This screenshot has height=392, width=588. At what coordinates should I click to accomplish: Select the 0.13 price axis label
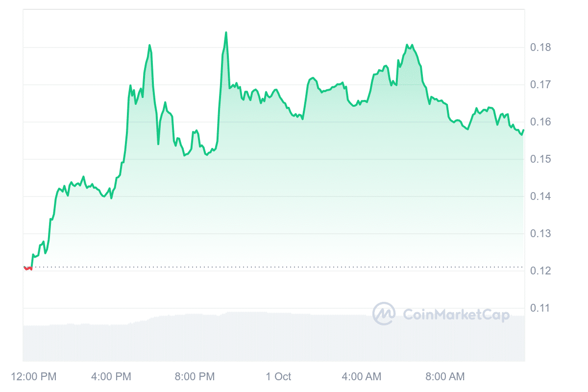click(540, 234)
